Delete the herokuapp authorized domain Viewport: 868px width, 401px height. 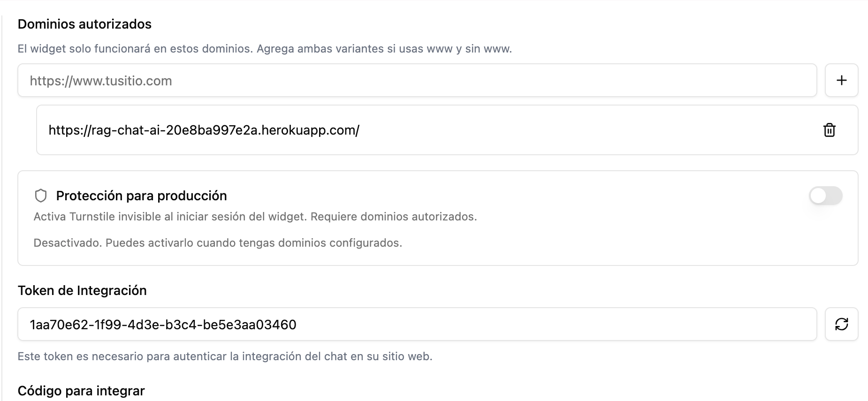click(830, 130)
